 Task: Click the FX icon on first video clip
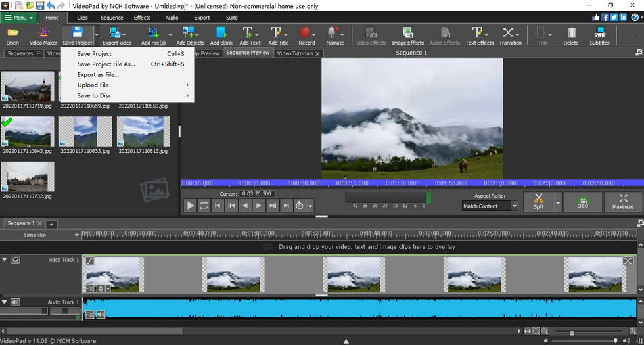89,288
